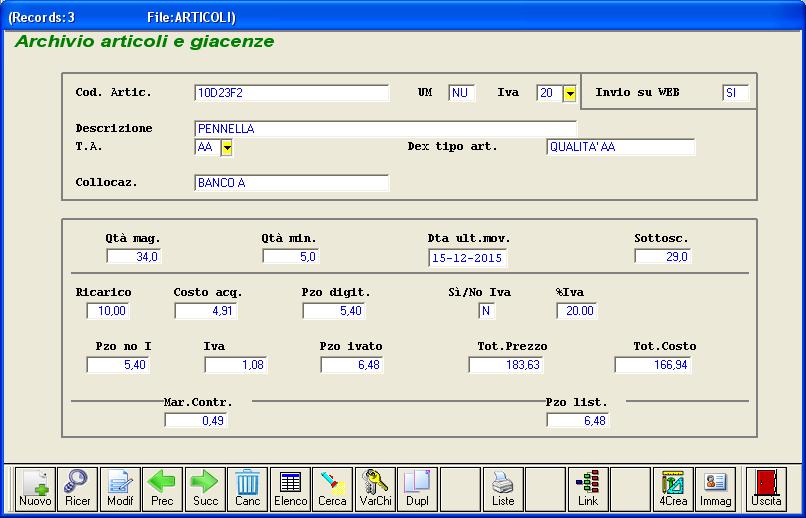This screenshot has width=806, height=518.
Task: Click the Pzo ivato field 6,48
Action: [352, 365]
